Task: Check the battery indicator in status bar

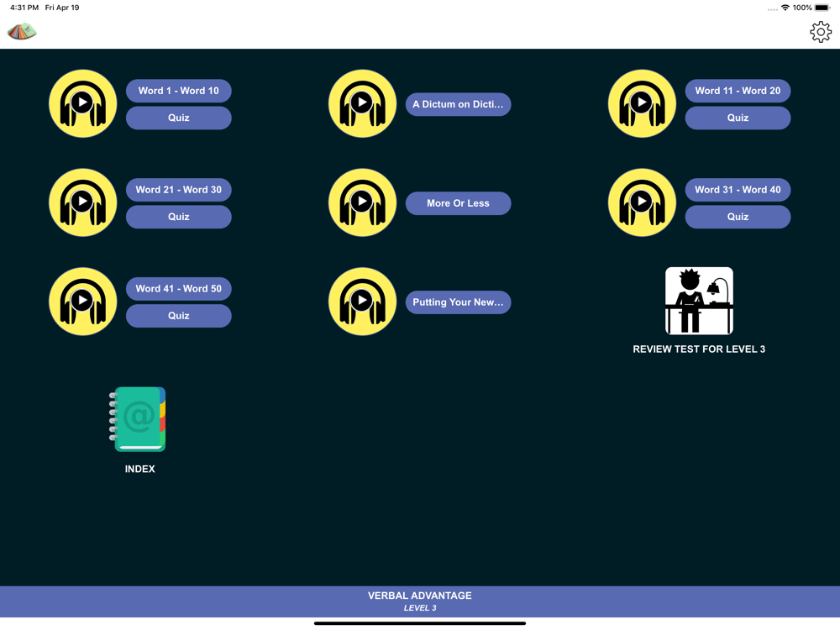Action: click(x=822, y=8)
